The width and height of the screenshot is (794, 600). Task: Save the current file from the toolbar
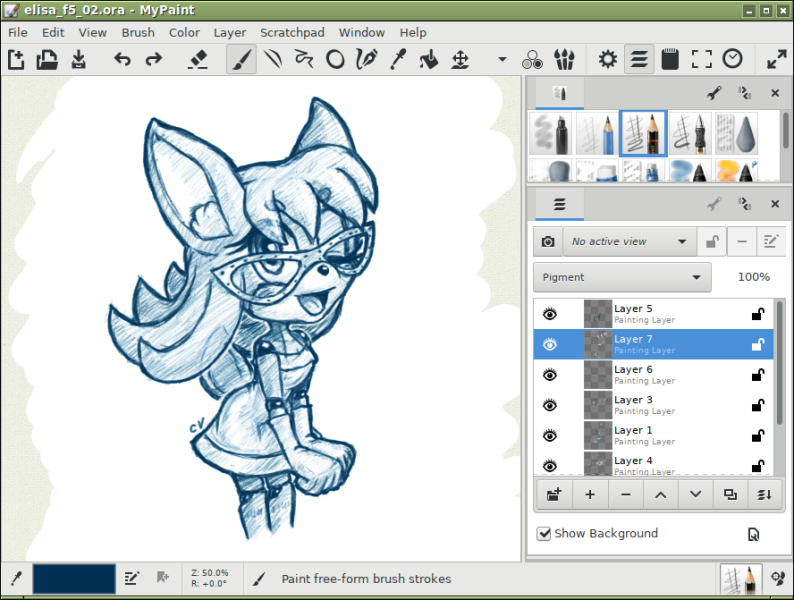[x=78, y=59]
